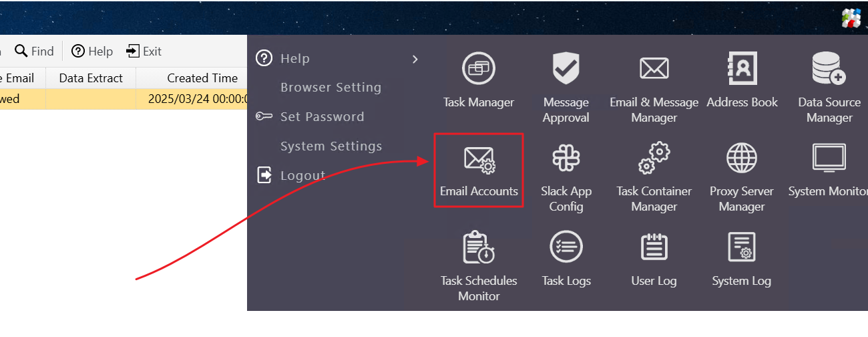
Task: View Task Logs icon
Action: 566,247
